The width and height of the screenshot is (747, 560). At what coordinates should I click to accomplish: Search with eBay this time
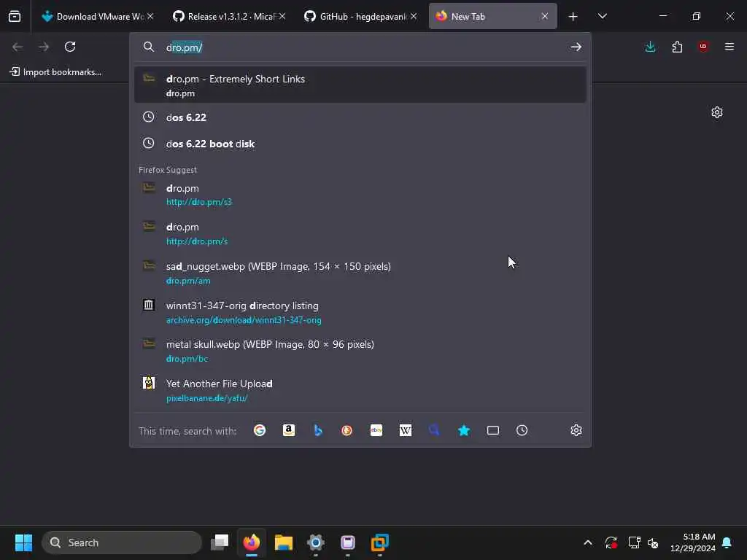click(376, 430)
